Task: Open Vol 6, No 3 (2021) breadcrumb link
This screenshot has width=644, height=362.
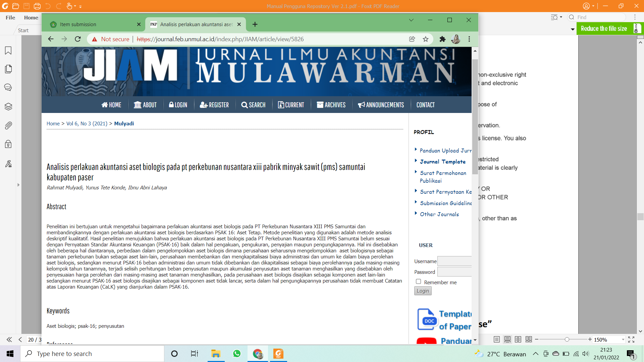Action: click(87, 123)
